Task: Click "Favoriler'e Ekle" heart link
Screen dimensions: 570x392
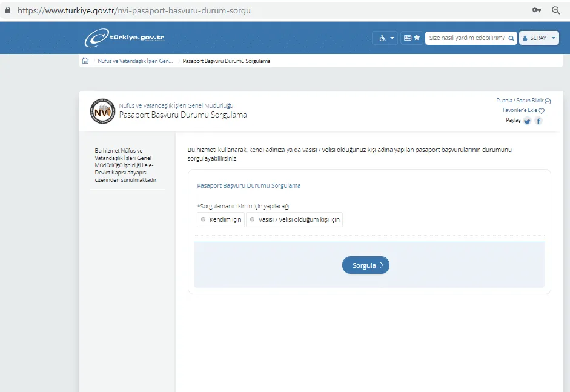Action: point(523,110)
